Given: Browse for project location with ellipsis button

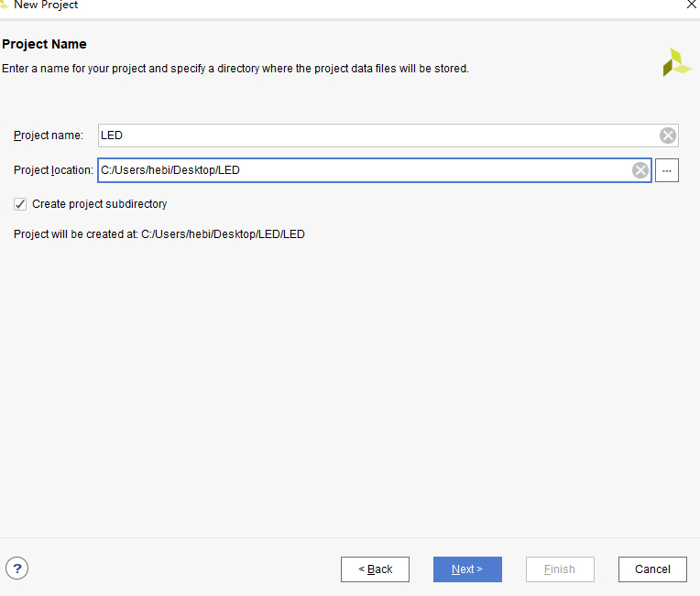Looking at the screenshot, I should pyautogui.click(x=667, y=170).
